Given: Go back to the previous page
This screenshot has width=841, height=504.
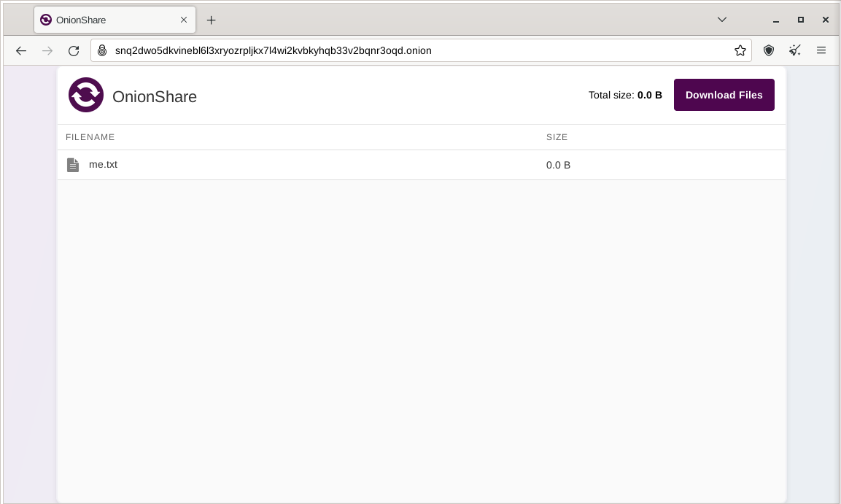Looking at the screenshot, I should [21, 50].
